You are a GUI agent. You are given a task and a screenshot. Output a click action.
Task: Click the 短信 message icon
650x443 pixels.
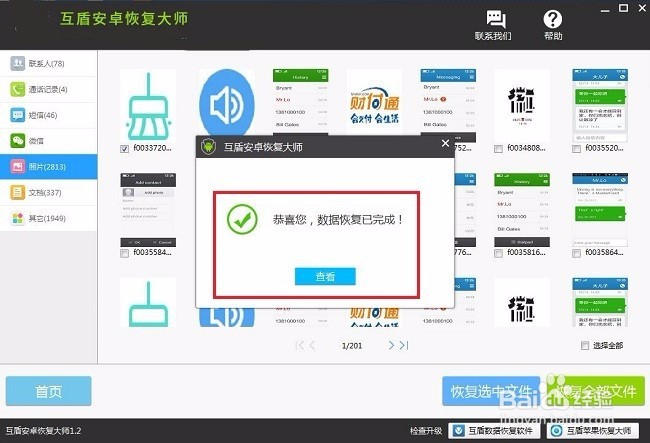[x=17, y=115]
